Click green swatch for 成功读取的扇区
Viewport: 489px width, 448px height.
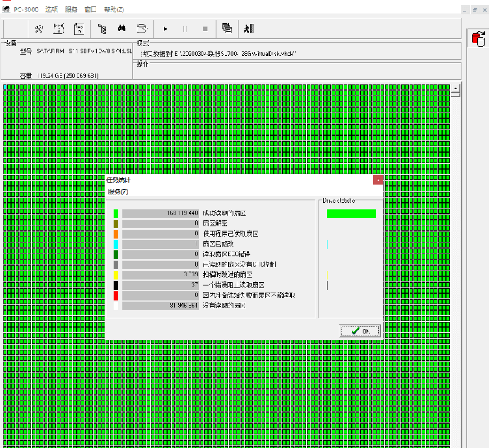coord(116,213)
